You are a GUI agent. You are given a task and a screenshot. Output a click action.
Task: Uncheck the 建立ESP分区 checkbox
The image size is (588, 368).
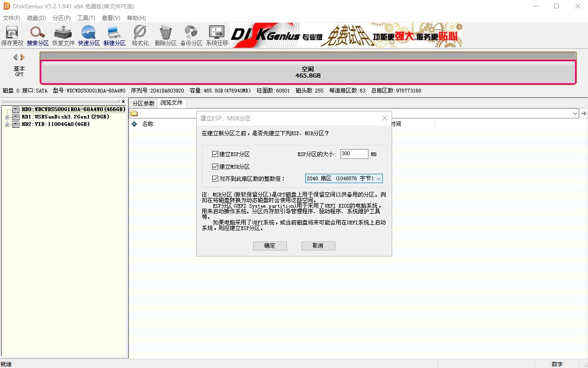(215, 154)
